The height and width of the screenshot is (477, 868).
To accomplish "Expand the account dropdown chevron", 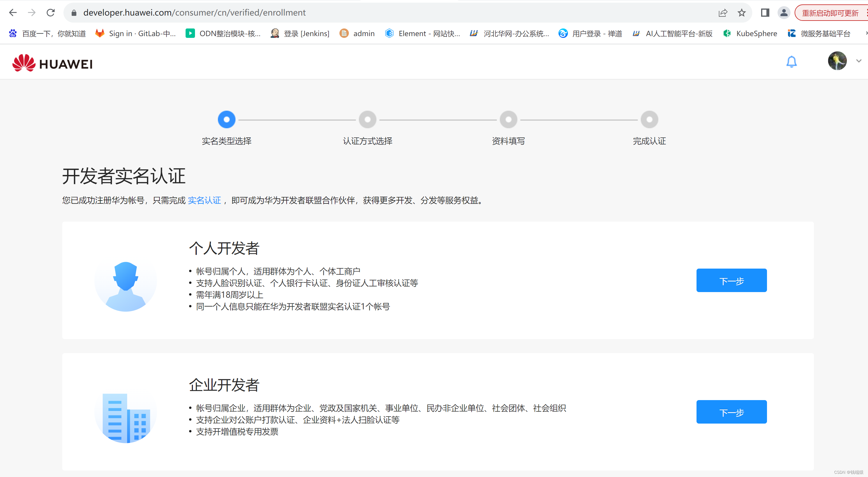I will pyautogui.click(x=859, y=61).
